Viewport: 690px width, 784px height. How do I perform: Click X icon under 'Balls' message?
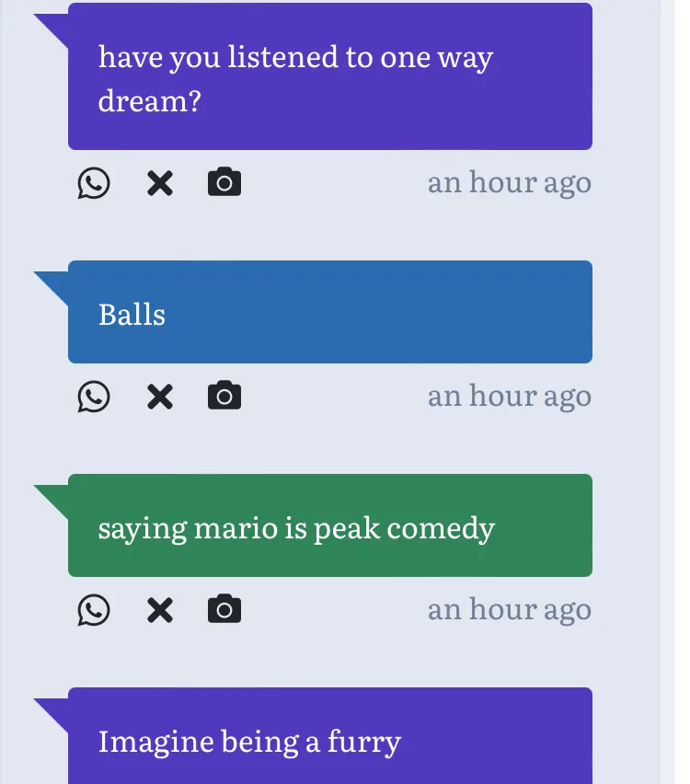coord(160,397)
